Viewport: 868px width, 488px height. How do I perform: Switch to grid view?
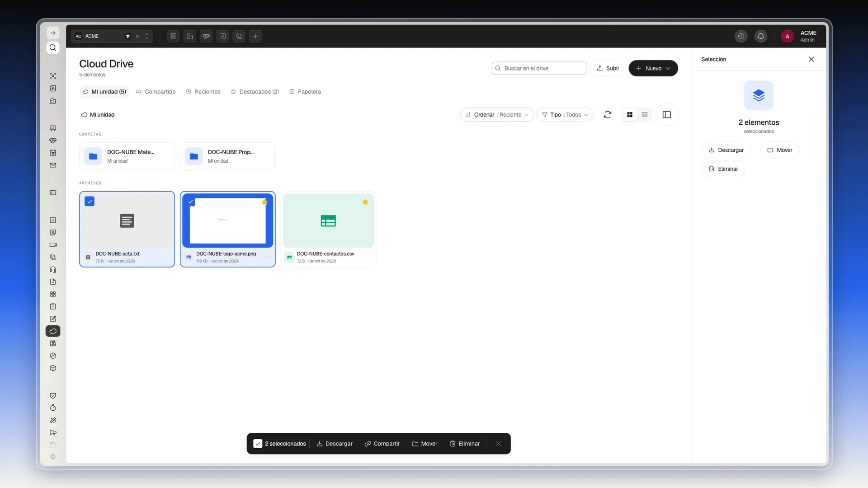[x=630, y=115]
